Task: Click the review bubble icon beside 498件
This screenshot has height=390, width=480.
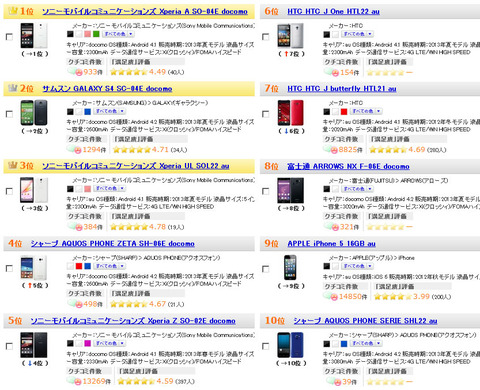Action: pos(75,304)
